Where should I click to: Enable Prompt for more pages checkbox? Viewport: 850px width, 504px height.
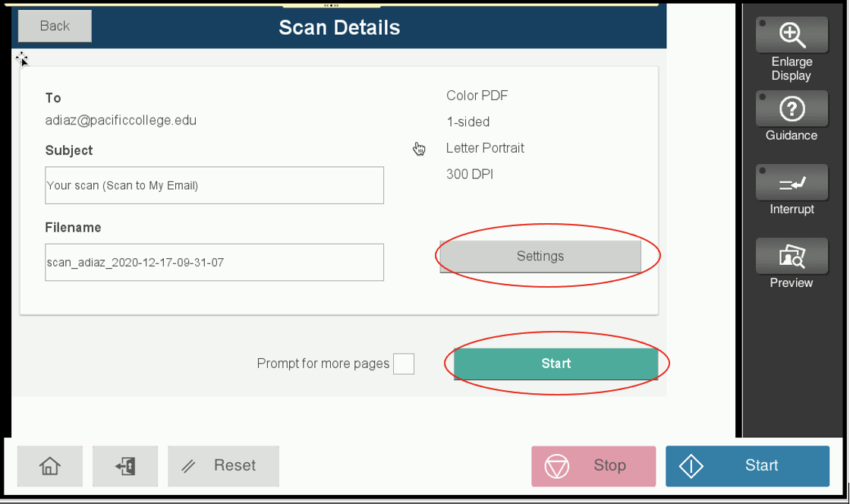pos(403,364)
